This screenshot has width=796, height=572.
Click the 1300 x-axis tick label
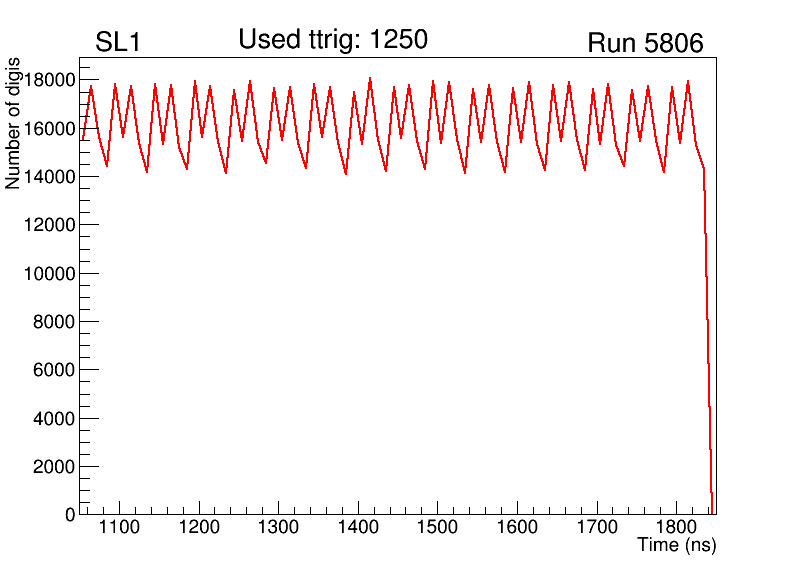pos(278,529)
